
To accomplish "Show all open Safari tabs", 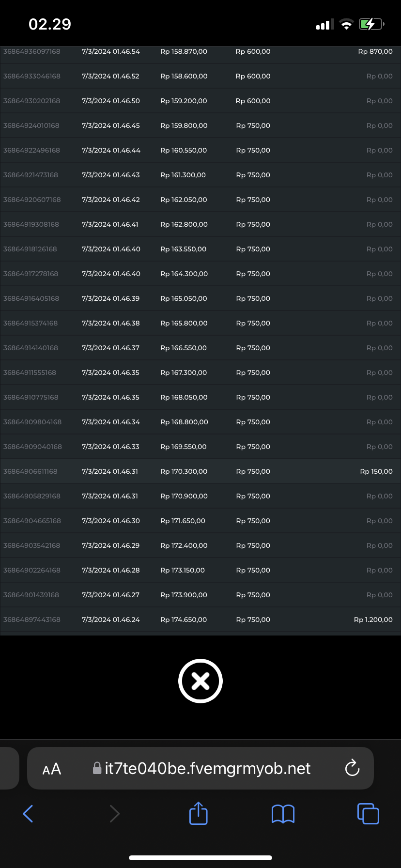I will [x=368, y=813].
